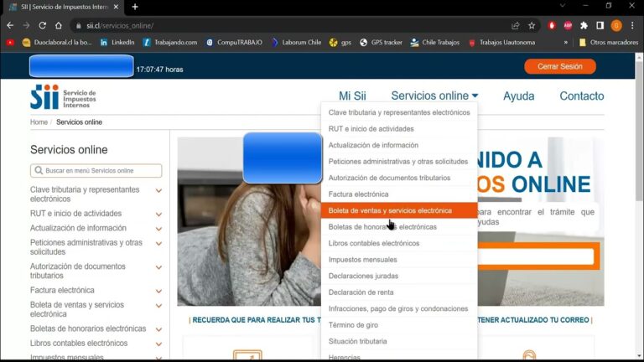
Task: Share this page icon in address bar
Action: (x=516, y=25)
